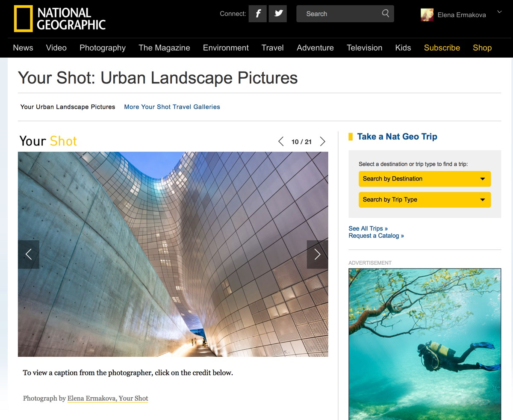This screenshot has width=513, height=420.
Task: Click the See All Trips link
Action: 368,228
